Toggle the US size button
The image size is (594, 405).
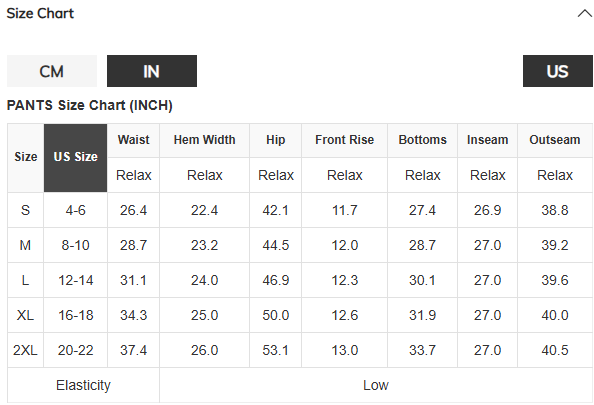pos(558,71)
